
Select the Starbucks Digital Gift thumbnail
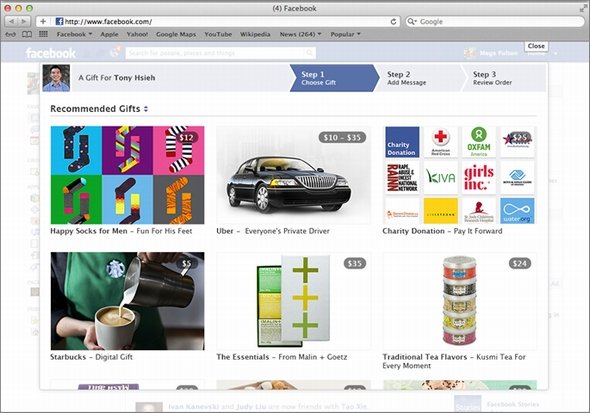[x=128, y=301]
